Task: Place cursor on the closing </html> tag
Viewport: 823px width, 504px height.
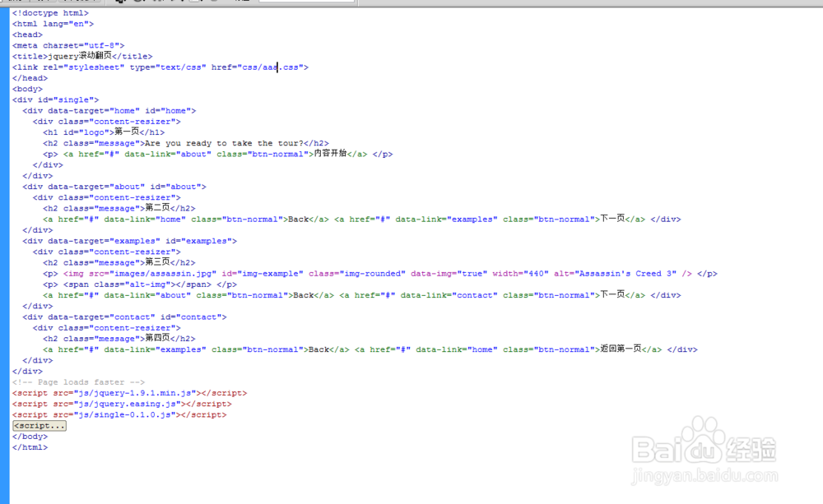Action: coord(30,447)
